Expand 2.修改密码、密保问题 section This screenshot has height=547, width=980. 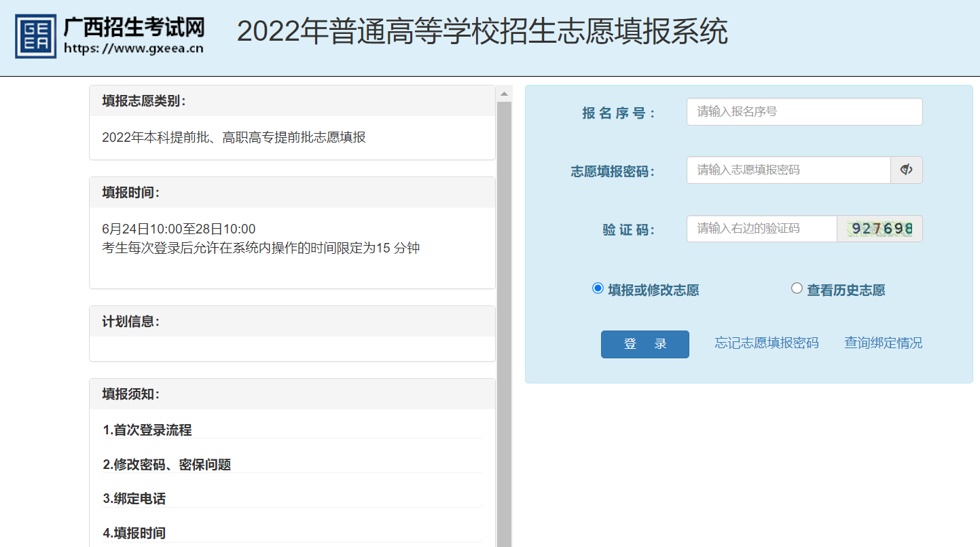point(167,465)
